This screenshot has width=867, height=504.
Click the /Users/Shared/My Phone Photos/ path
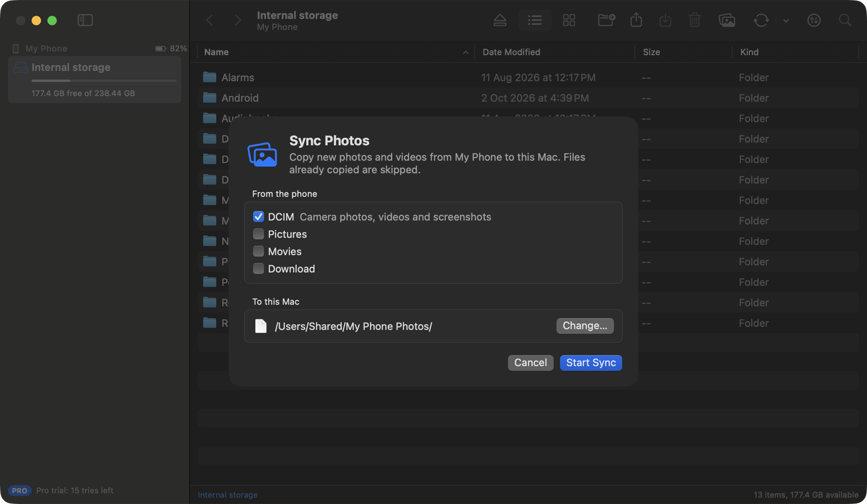(x=353, y=326)
